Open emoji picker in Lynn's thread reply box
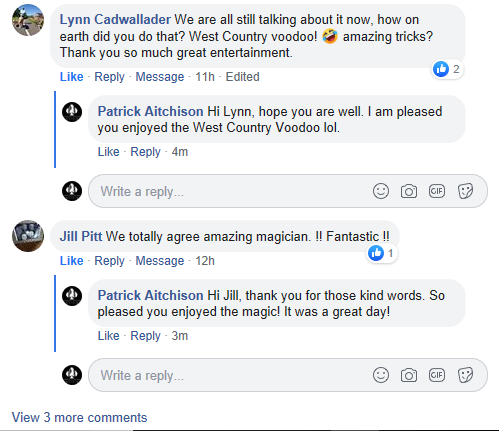499x431 pixels. coord(381,191)
